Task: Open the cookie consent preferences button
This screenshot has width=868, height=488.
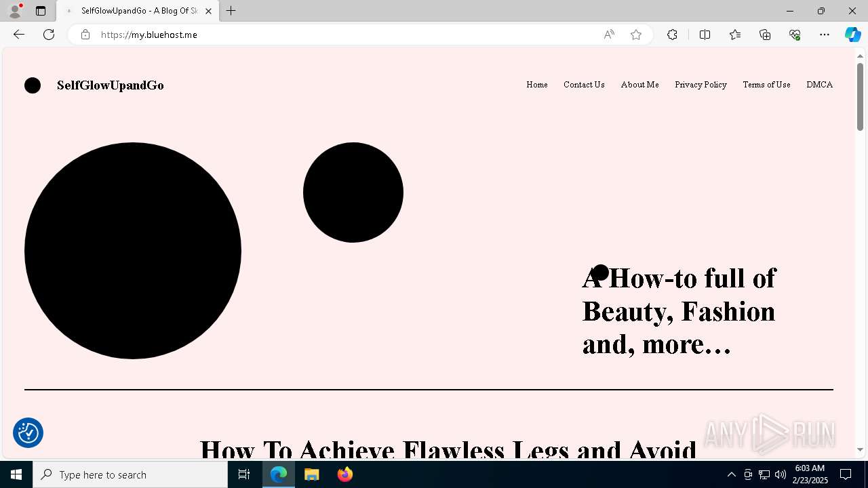Action: coord(28,432)
